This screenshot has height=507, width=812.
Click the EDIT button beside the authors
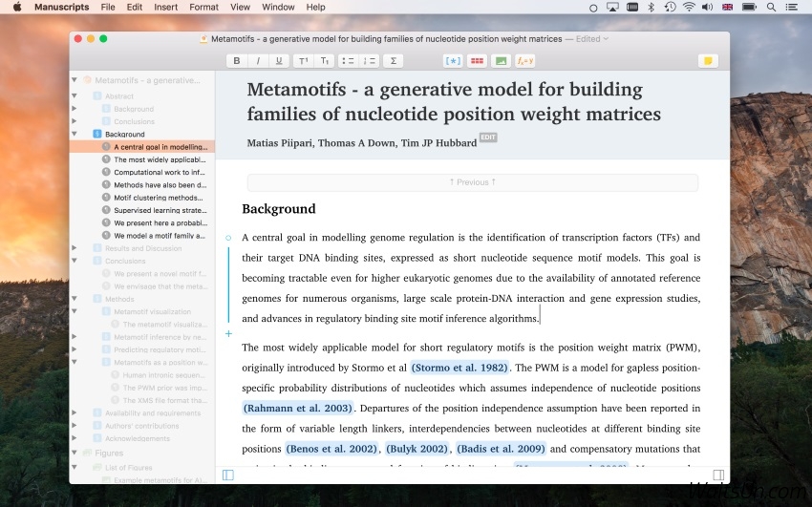[x=488, y=137]
